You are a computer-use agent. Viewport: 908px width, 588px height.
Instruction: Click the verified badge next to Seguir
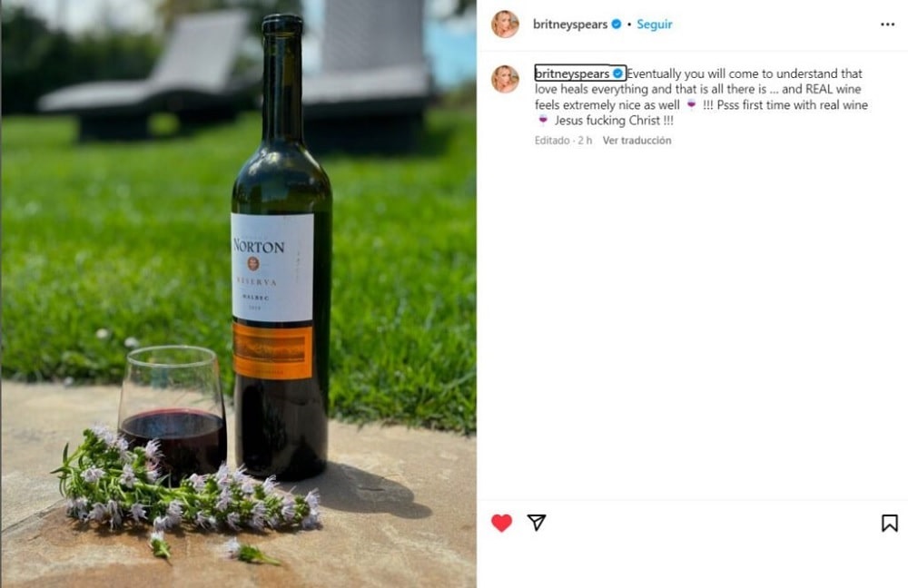617,24
